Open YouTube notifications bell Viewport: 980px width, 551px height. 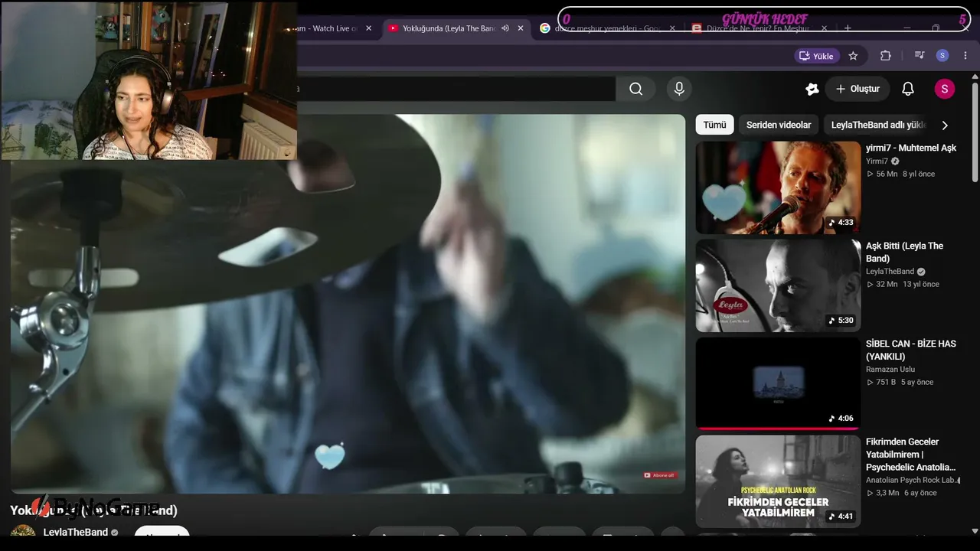(x=908, y=89)
